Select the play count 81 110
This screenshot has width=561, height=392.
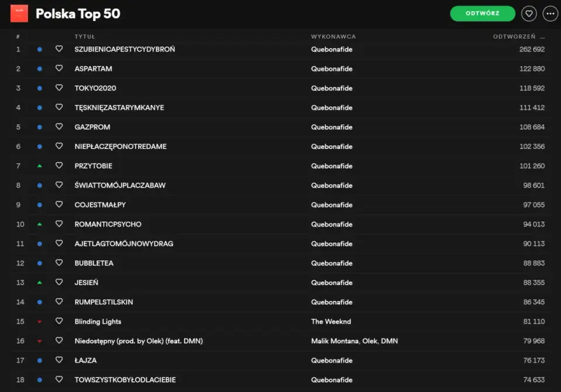(534, 321)
